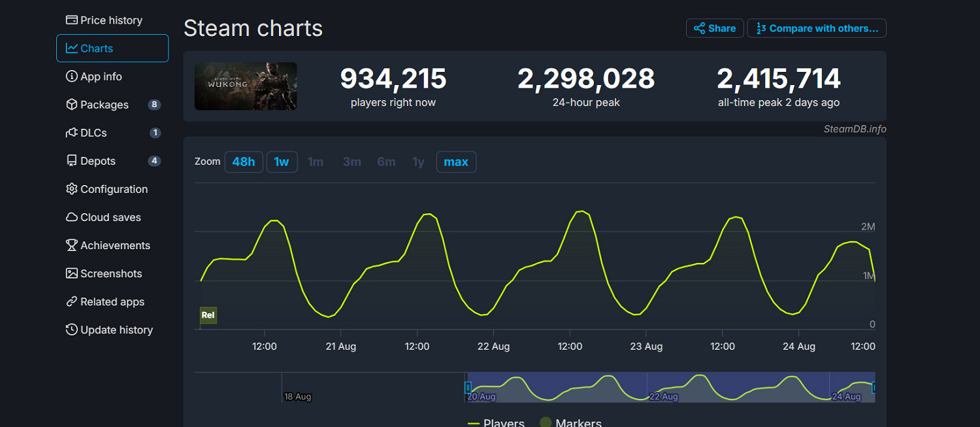Click the Black Myth Wukong thumbnail
980x427 pixels.
point(245,86)
